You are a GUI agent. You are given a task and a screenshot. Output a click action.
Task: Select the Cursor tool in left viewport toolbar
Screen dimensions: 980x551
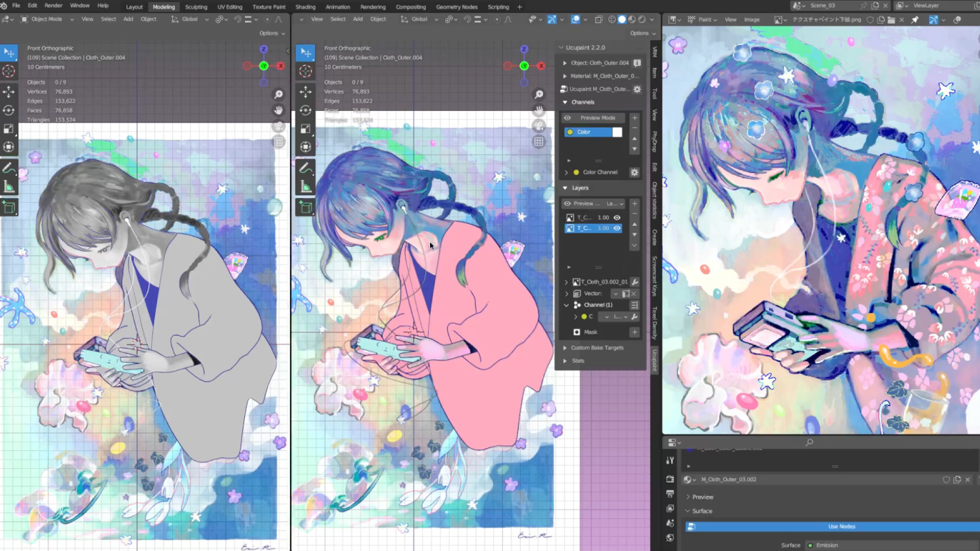coord(9,71)
